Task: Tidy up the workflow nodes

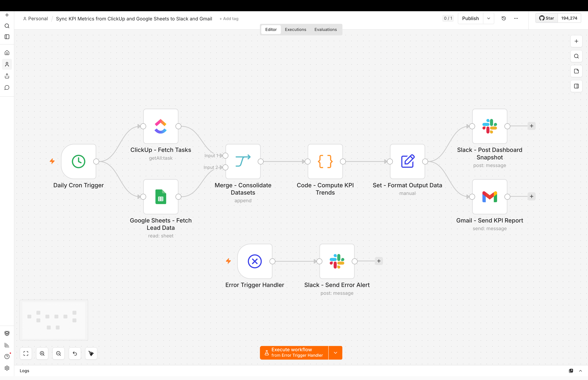Action: point(91,353)
